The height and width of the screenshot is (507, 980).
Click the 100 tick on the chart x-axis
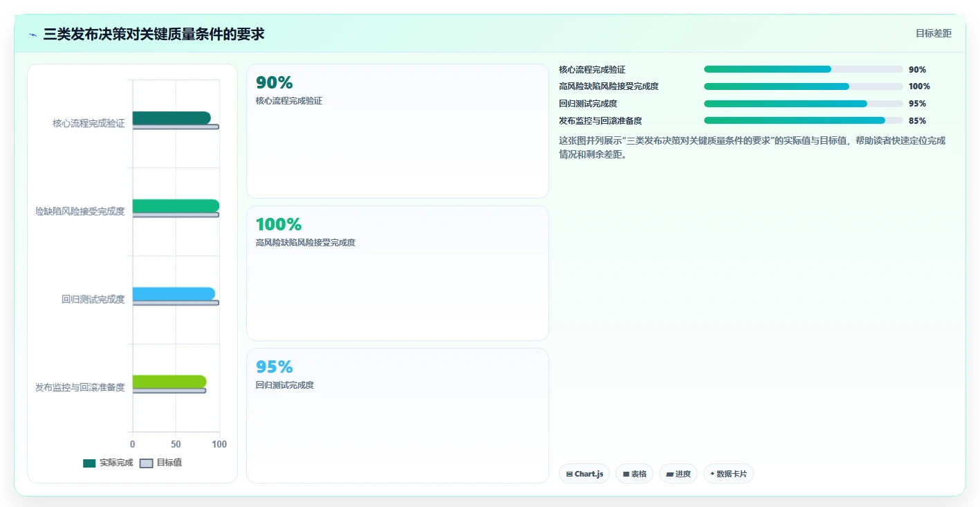tap(219, 444)
